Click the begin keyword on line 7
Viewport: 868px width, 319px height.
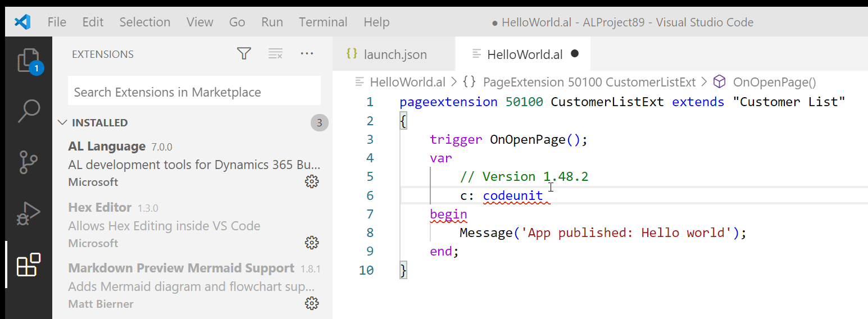(x=448, y=214)
